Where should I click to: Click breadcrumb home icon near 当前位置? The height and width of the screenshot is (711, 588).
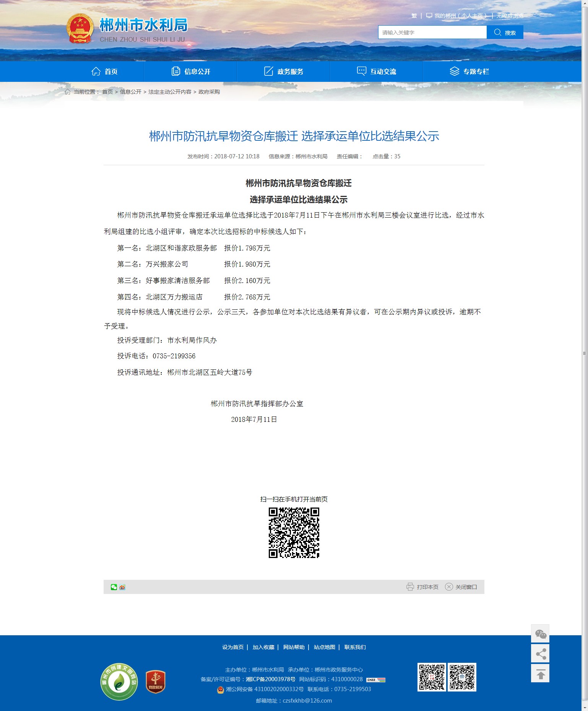pos(68,92)
